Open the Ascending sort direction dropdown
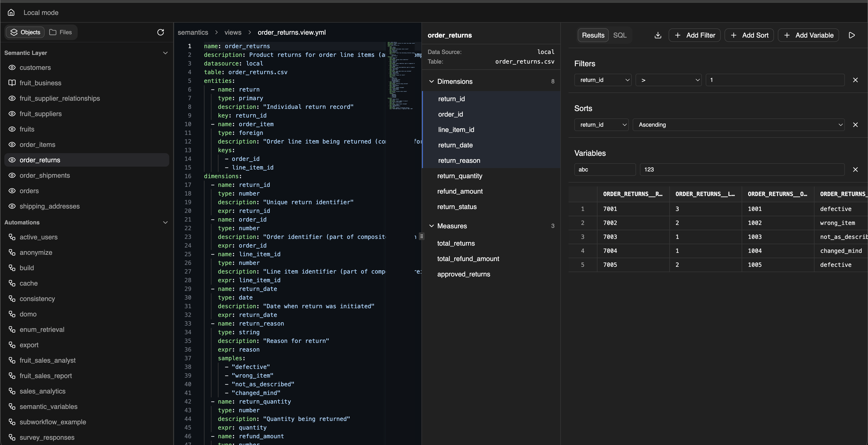This screenshot has height=445, width=868. point(738,125)
